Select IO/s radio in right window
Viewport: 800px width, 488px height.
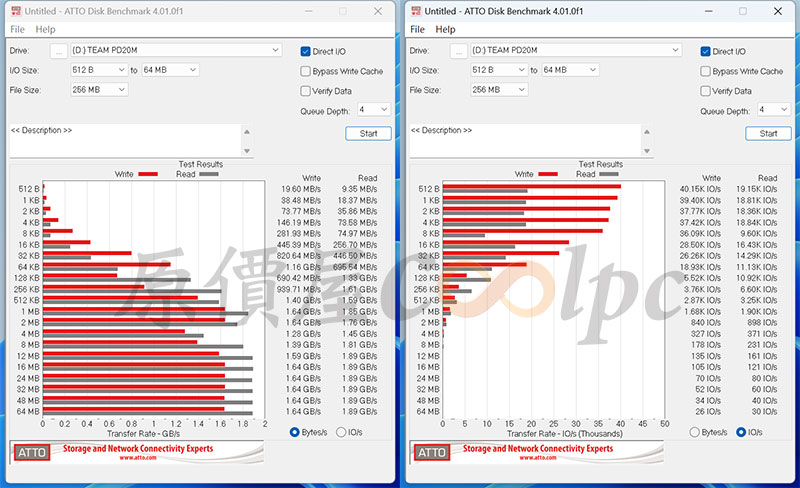click(741, 432)
